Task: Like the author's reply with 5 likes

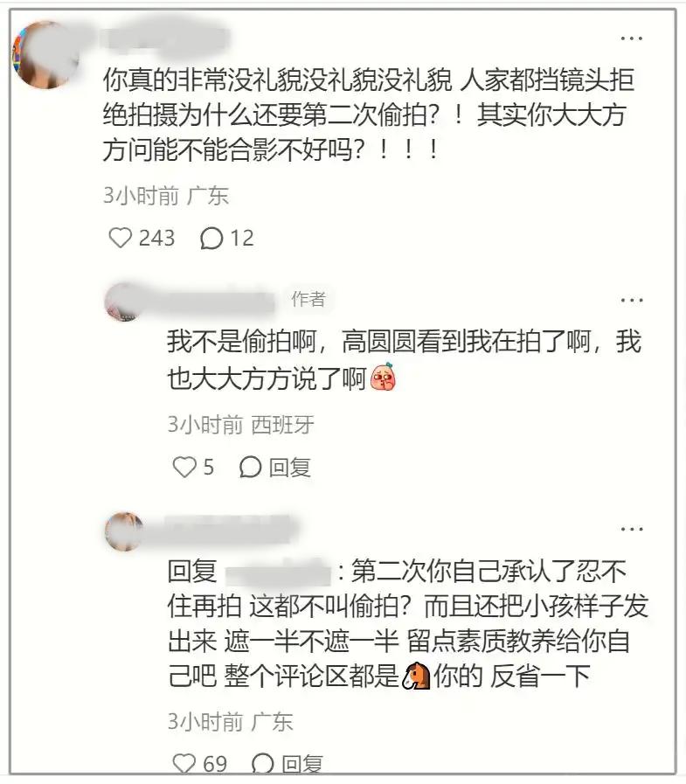Action: [x=184, y=467]
